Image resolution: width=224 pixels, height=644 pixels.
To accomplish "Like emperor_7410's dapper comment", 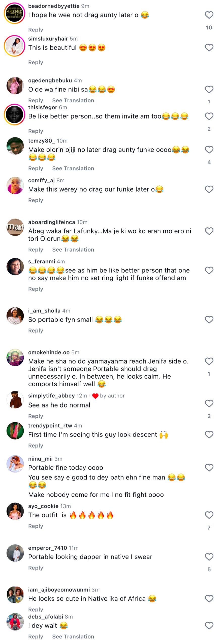I will (209, 557).
